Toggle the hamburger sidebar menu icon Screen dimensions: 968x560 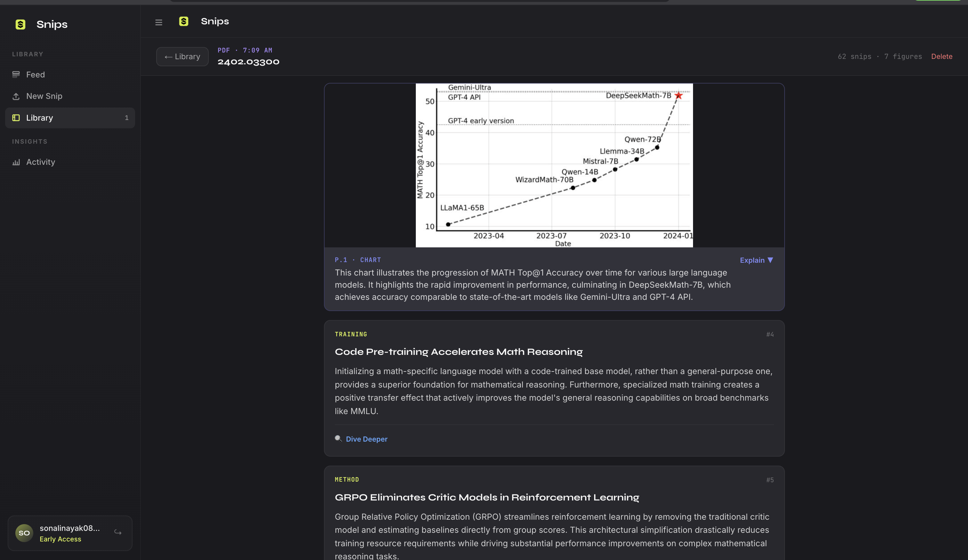(159, 22)
